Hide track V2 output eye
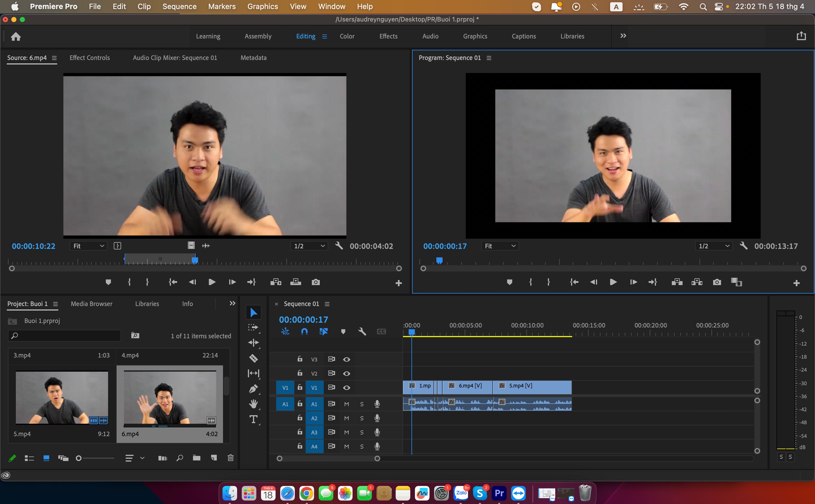This screenshot has width=815, height=504. coord(347,373)
